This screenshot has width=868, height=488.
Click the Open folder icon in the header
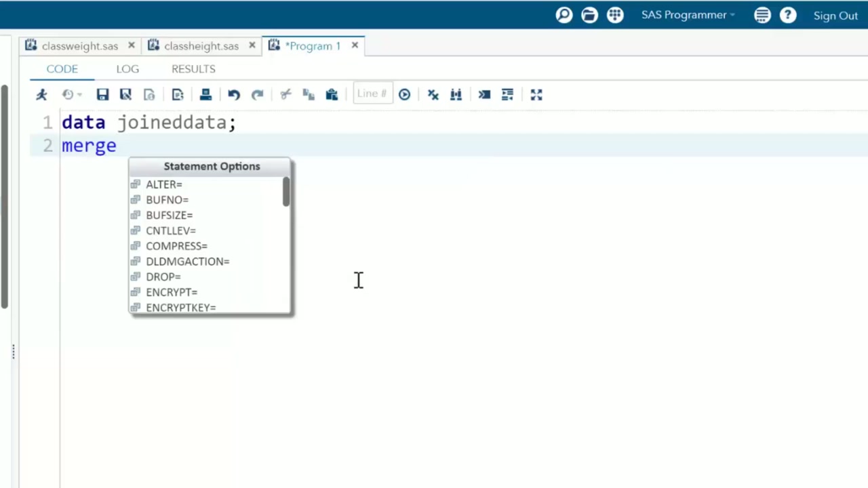(589, 15)
